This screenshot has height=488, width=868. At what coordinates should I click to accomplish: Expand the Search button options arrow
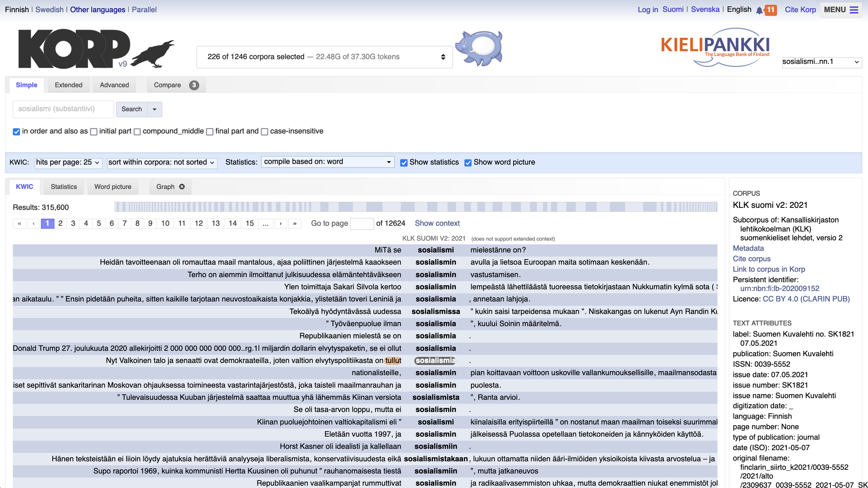[155, 109]
